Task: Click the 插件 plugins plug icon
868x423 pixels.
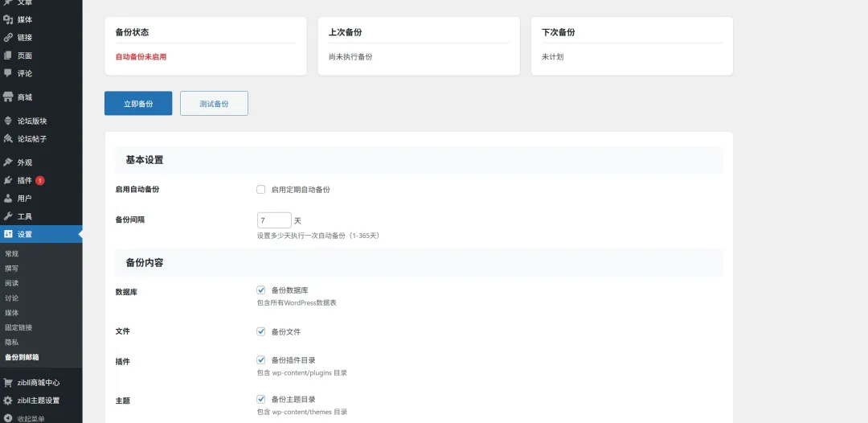Action: click(8, 180)
